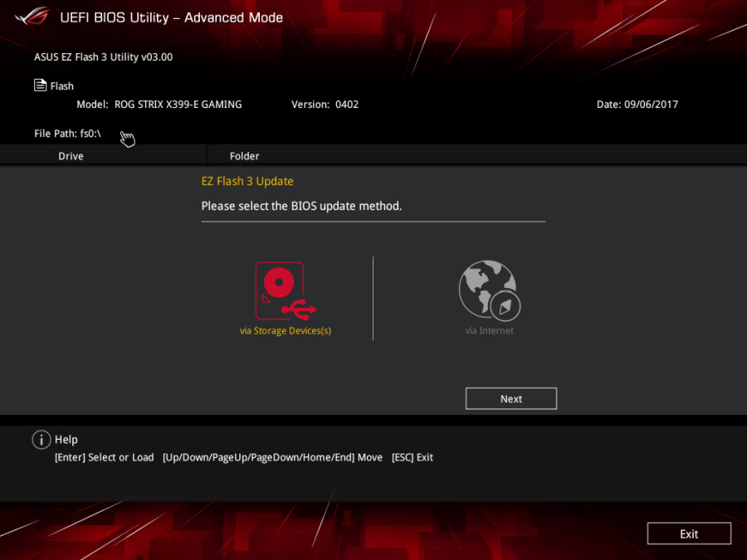Viewport: 747px width, 560px height.
Task: Select the Folder column header
Action: pos(244,156)
